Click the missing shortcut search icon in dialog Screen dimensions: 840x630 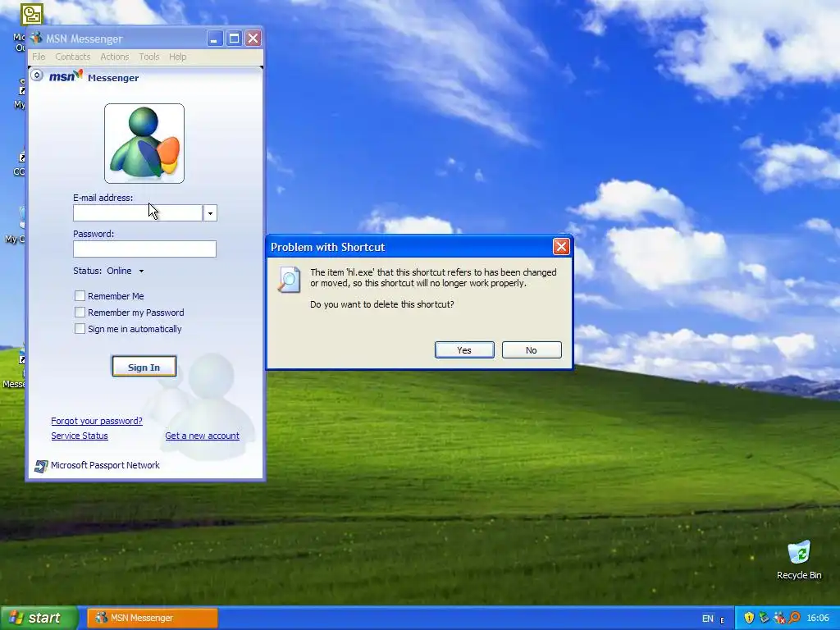[289, 280]
